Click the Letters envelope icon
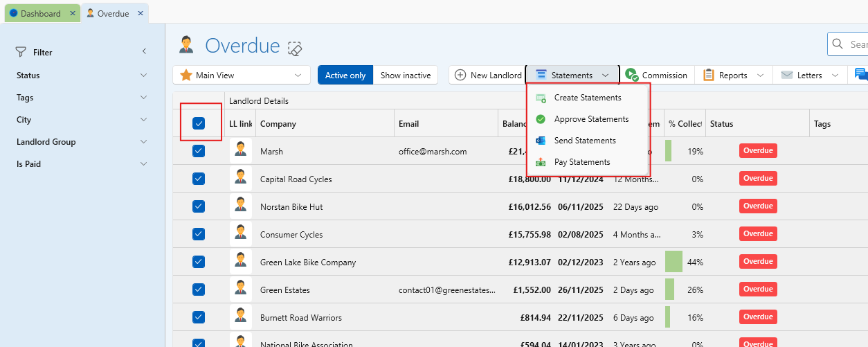 [x=787, y=75]
